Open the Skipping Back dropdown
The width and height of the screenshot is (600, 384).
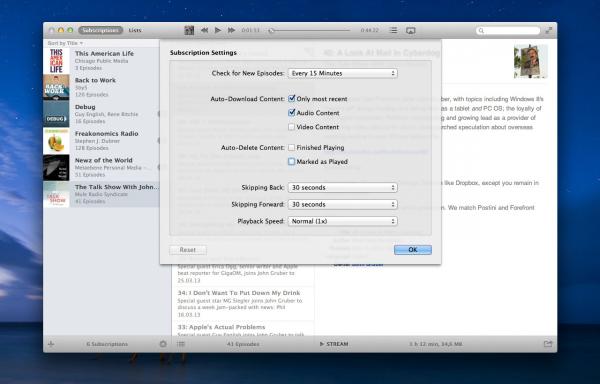pyautogui.click(x=342, y=187)
